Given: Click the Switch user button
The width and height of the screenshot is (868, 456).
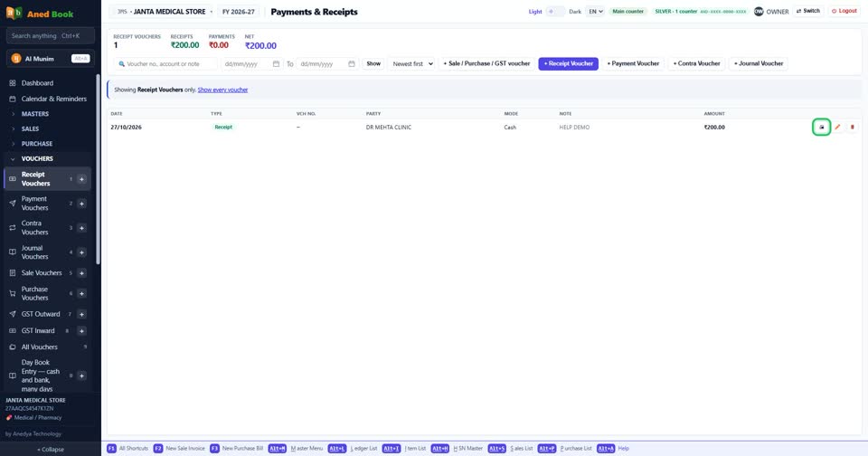Looking at the screenshot, I should pyautogui.click(x=808, y=11).
